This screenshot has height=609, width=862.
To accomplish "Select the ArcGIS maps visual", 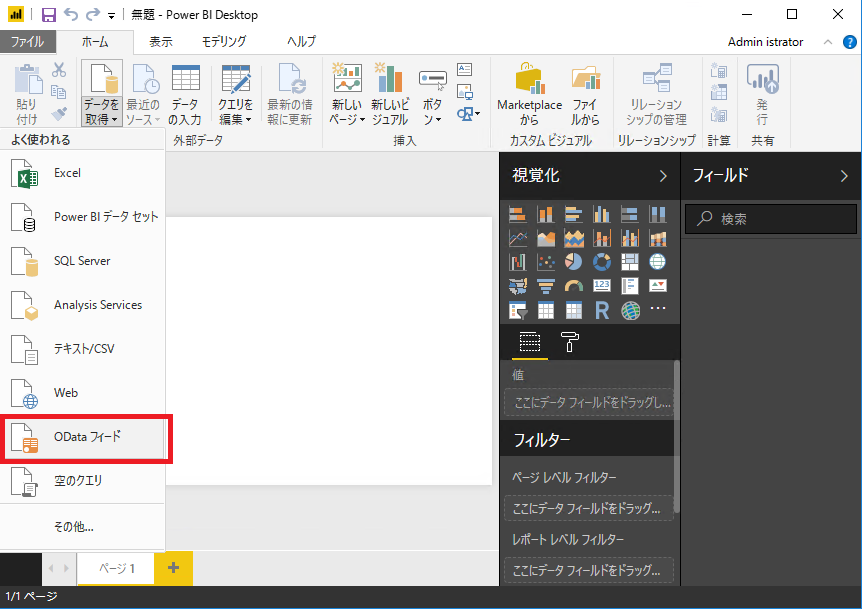I will [630, 311].
